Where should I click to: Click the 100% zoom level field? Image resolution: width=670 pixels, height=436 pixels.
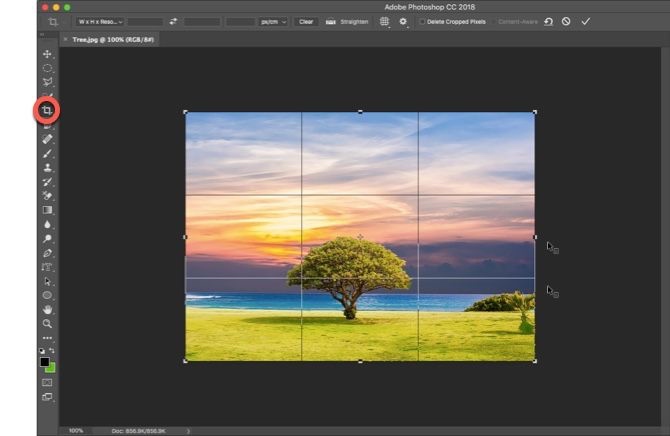76,430
